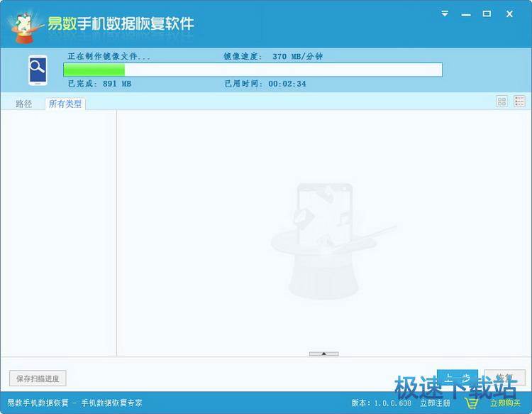Click the 保存扫描进度 button
The width and height of the screenshot is (532, 414).
[38, 378]
